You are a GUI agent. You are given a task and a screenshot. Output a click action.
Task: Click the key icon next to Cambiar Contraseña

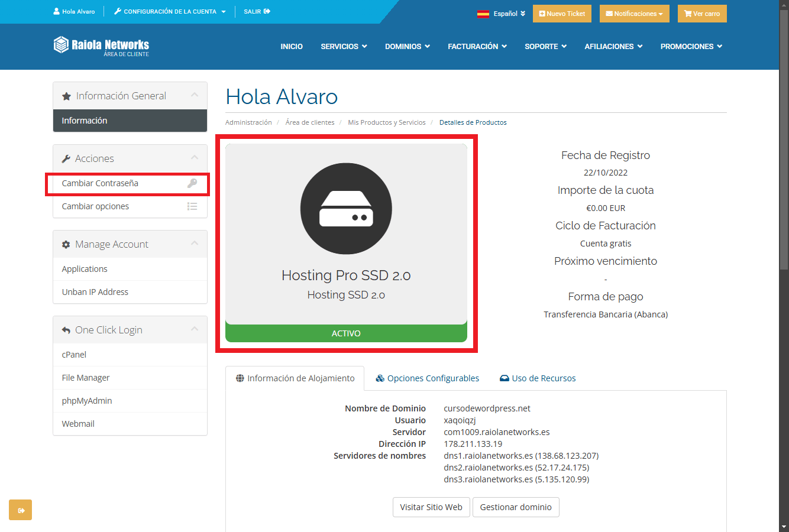tap(192, 183)
